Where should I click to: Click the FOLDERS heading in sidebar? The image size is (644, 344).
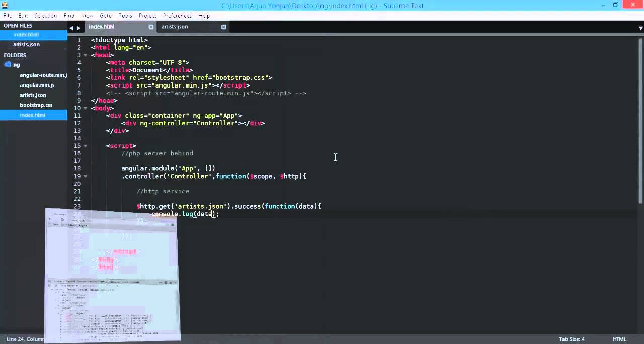click(15, 55)
